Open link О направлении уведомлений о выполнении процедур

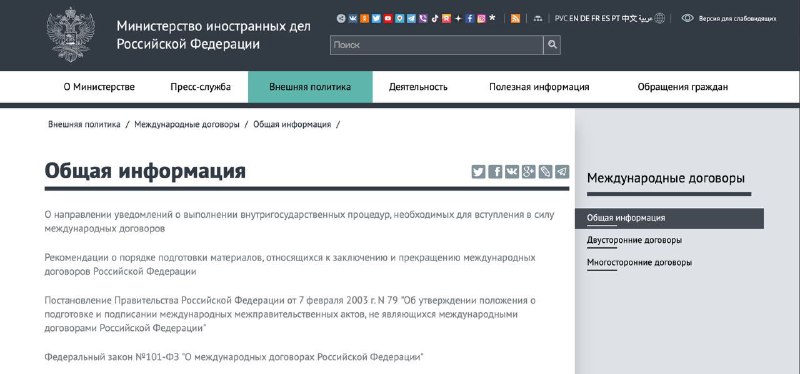pos(299,222)
